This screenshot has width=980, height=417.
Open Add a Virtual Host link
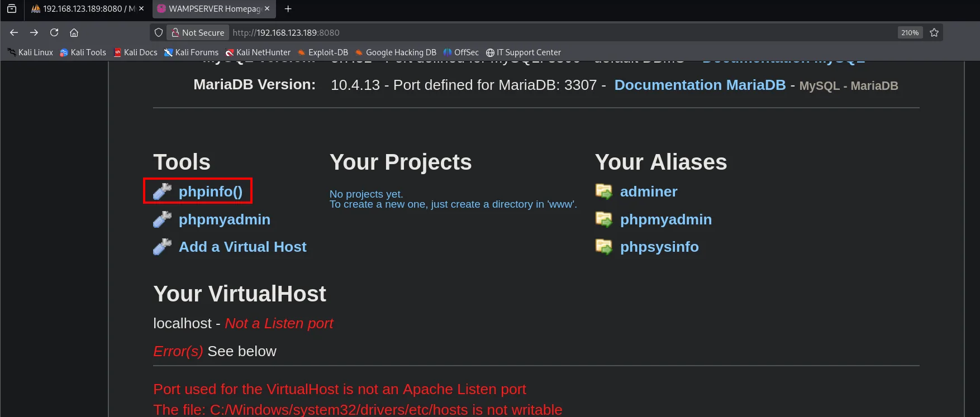pyautogui.click(x=242, y=247)
